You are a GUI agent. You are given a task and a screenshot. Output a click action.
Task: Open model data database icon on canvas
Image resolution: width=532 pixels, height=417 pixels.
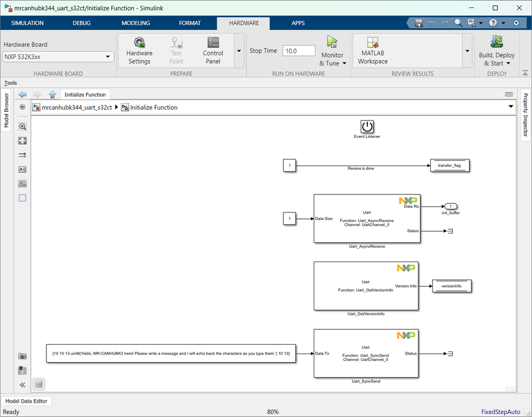[x=39, y=384]
